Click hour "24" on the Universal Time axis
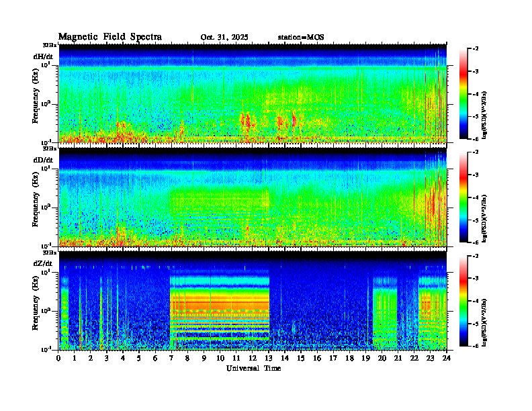 [447, 359]
